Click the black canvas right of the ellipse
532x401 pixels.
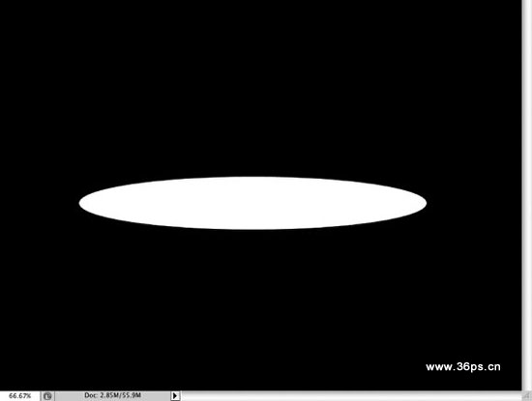pos(474,203)
